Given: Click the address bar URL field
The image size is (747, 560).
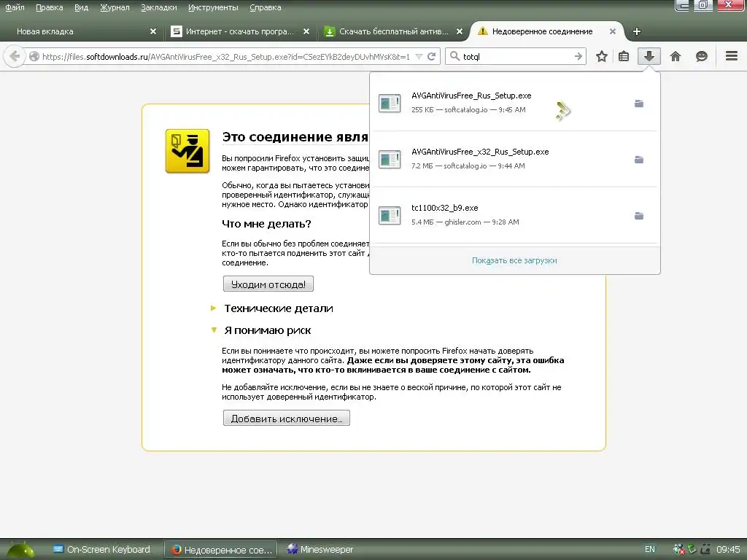Looking at the screenshot, I should pyautogui.click(x=226, y=57).
